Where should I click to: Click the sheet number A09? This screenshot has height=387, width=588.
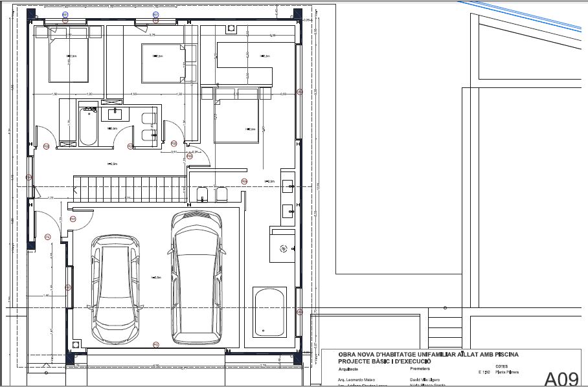[x=562, y=378]
